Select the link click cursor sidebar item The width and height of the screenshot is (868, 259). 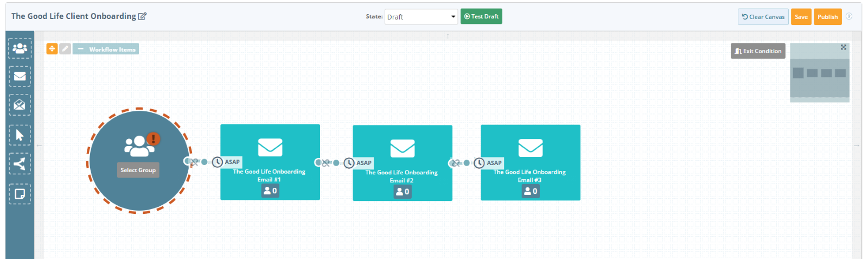[20, 135]
